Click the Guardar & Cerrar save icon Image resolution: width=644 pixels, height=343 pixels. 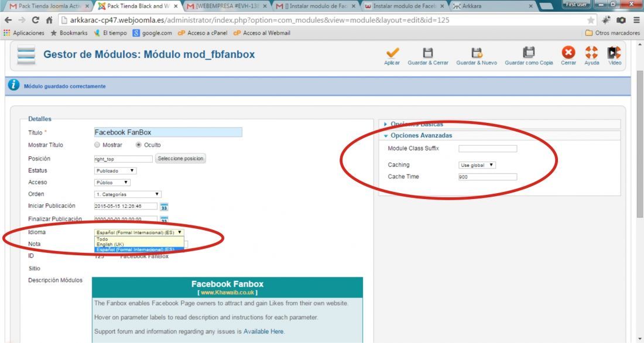tap(427, 53)
